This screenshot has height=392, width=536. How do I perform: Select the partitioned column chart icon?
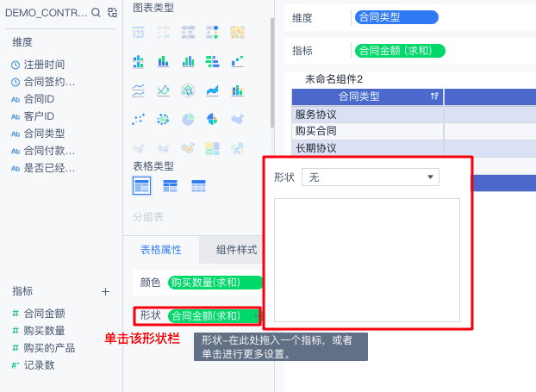tap(138, 62)
